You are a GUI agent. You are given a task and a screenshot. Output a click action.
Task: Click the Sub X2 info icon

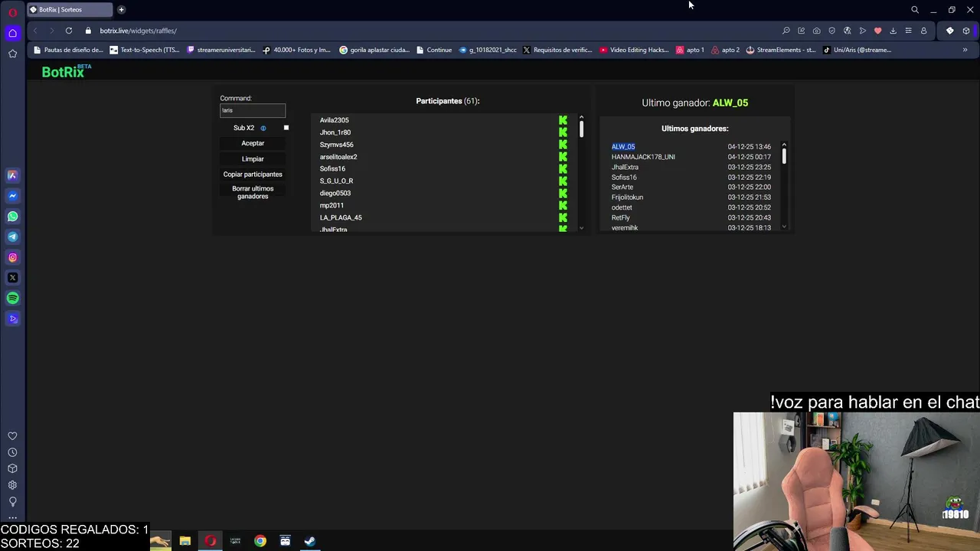(x=263, y=129)
